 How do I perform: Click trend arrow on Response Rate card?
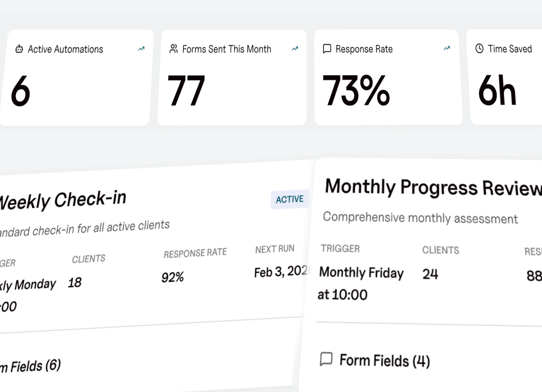click(447, 48)
